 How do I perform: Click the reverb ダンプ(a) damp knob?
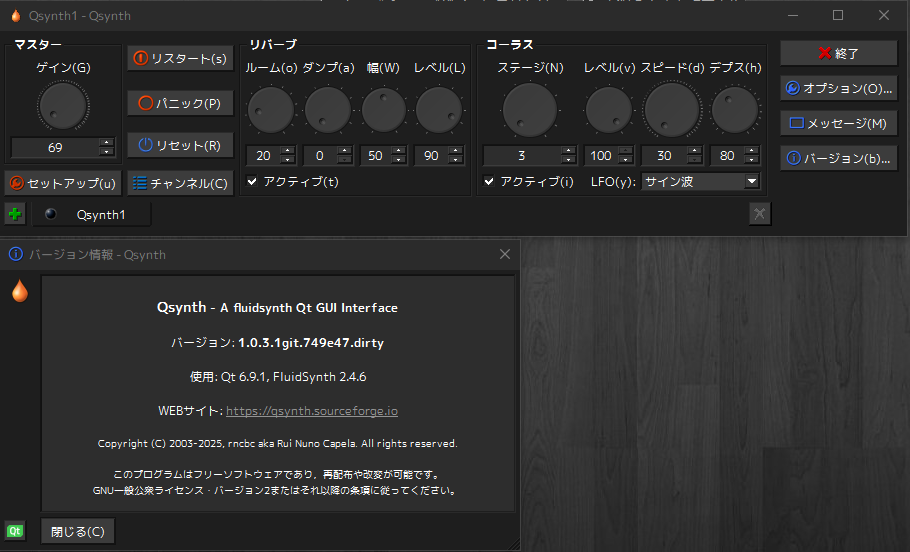click(x=327, y=110)
